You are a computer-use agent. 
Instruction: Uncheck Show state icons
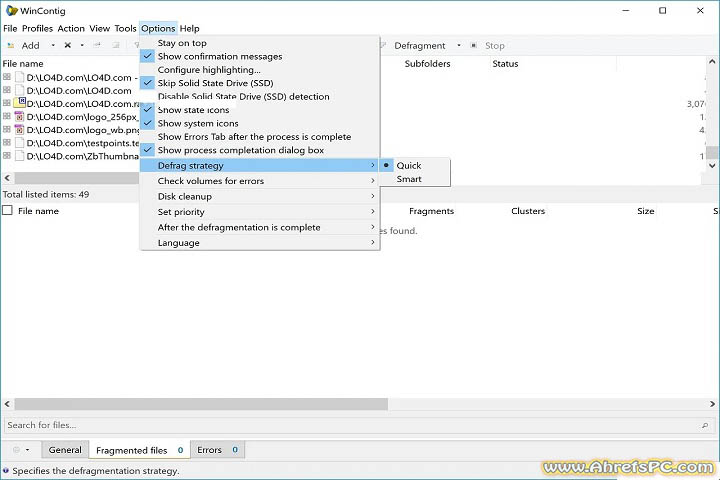(259, 110)
